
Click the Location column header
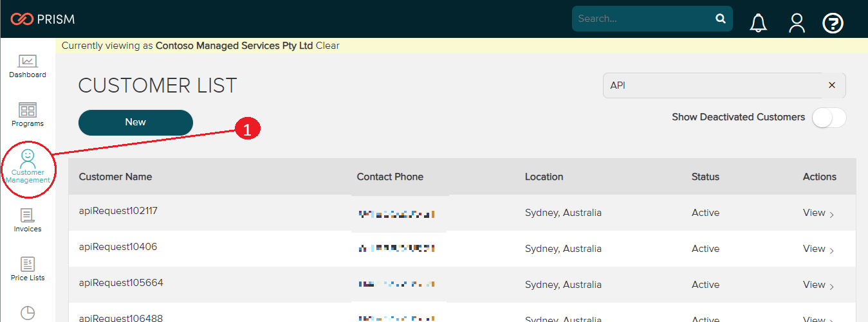(x=544, y=177)
